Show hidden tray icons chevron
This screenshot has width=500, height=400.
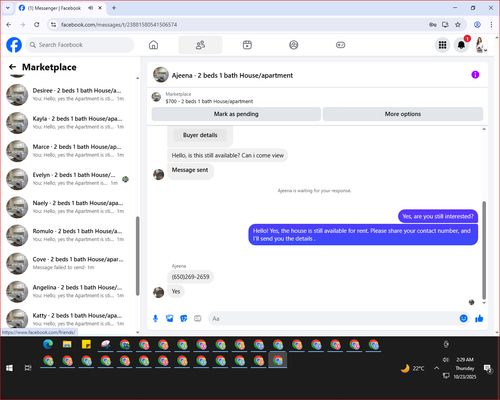click(x=436, y=368)
